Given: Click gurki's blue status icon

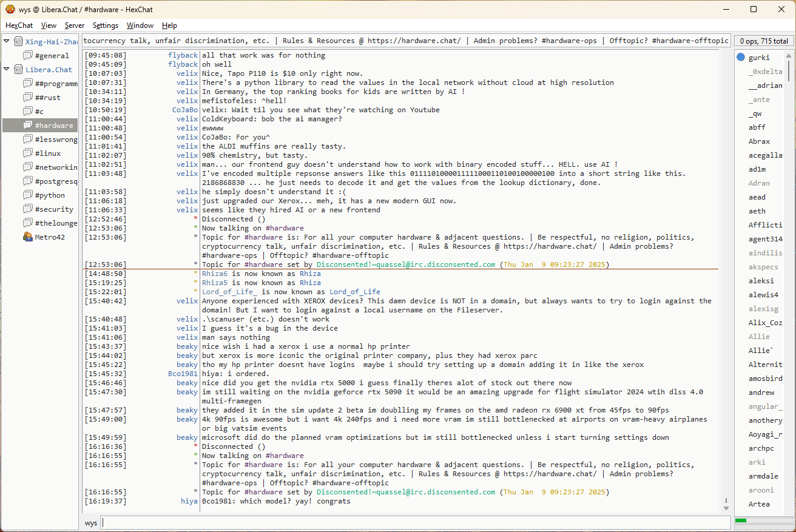Looking at the screenshot, I should pos(741,58).
